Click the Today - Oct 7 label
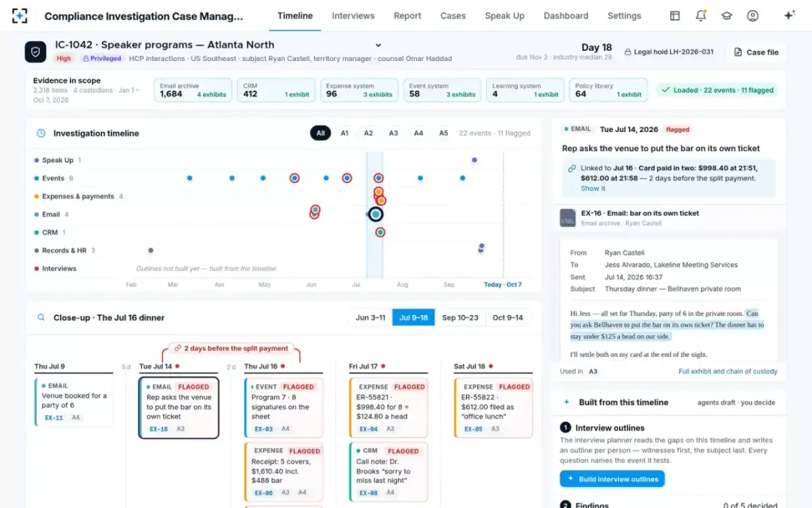The width and height of the screenshot is (812, 508). (x=503, y=284)
